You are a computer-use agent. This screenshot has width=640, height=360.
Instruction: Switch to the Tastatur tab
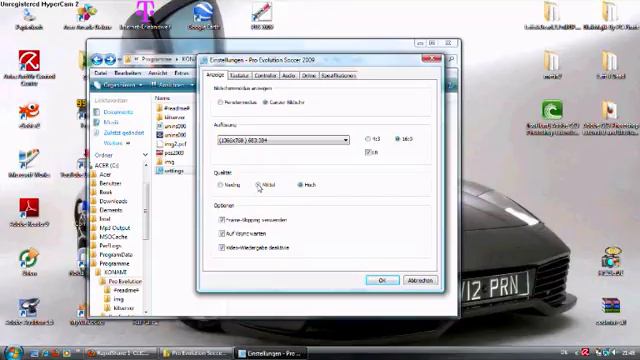[239, 76]
